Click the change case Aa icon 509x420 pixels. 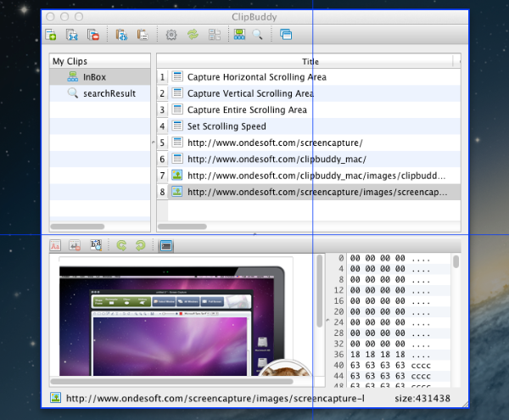(55, 245)
